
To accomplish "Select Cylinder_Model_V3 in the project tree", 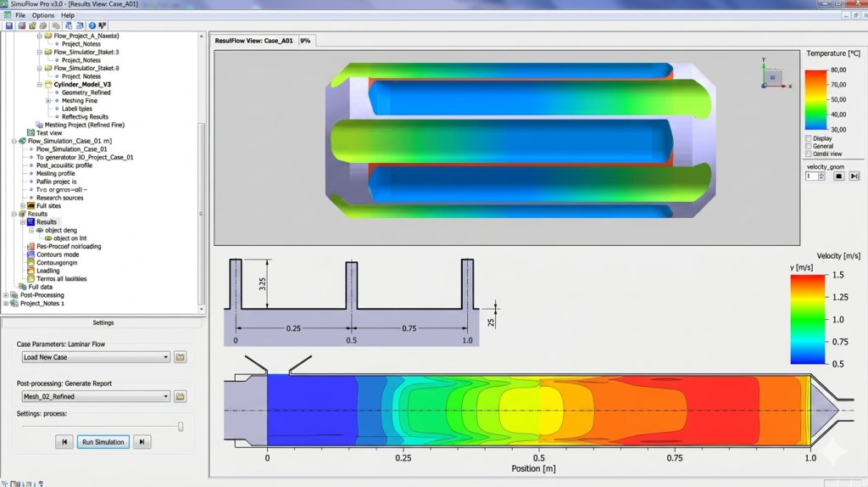I will coord(82,85).
